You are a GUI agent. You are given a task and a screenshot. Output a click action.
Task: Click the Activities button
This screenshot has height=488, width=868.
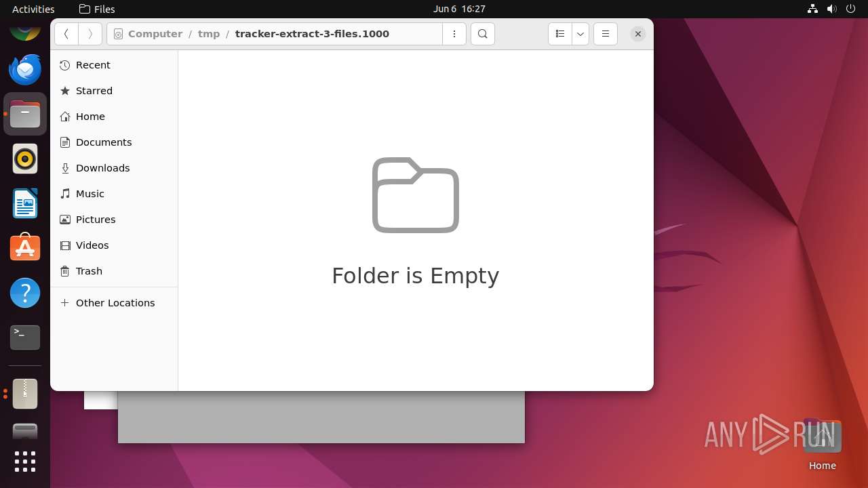click(33, 9)
